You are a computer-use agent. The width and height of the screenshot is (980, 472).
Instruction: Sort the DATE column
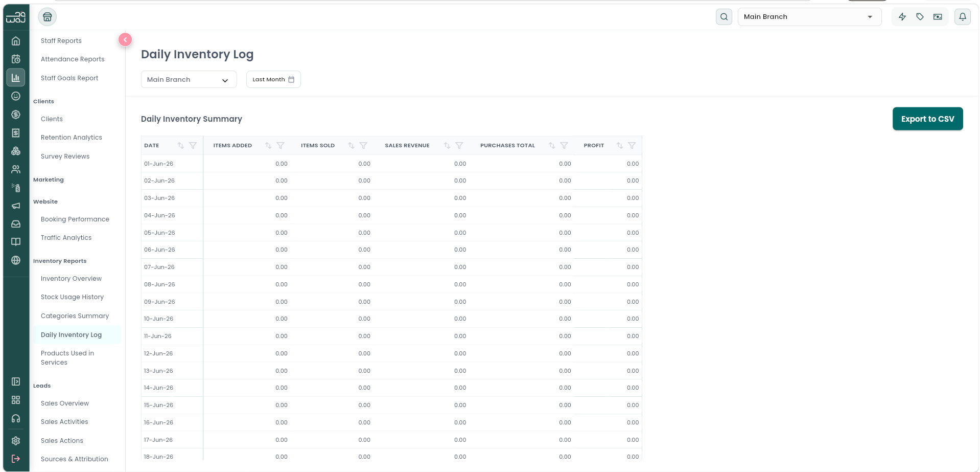(x=181, y=146)
